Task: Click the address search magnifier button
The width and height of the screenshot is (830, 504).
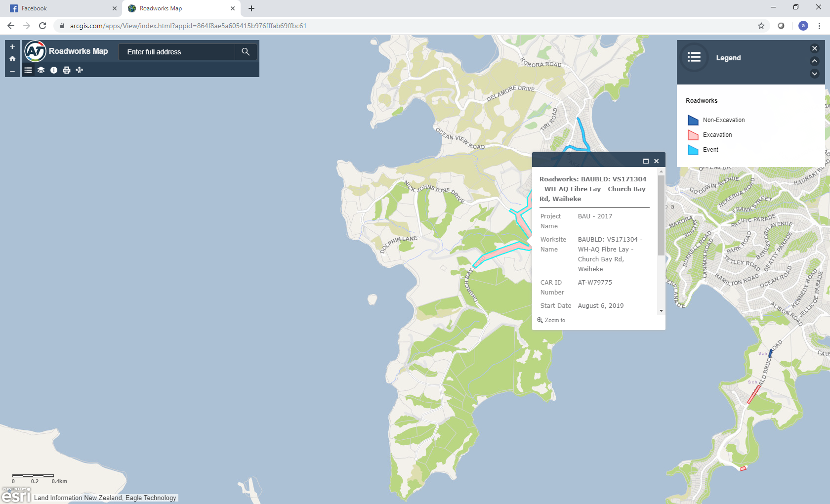Action: tap(246, 52)
